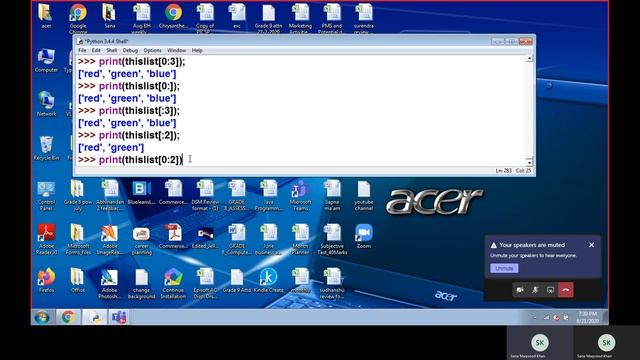The height and width of the screenshot is (360, 640).
Task: Open the Control Panel desktop icon
Action: pos(46,196)
